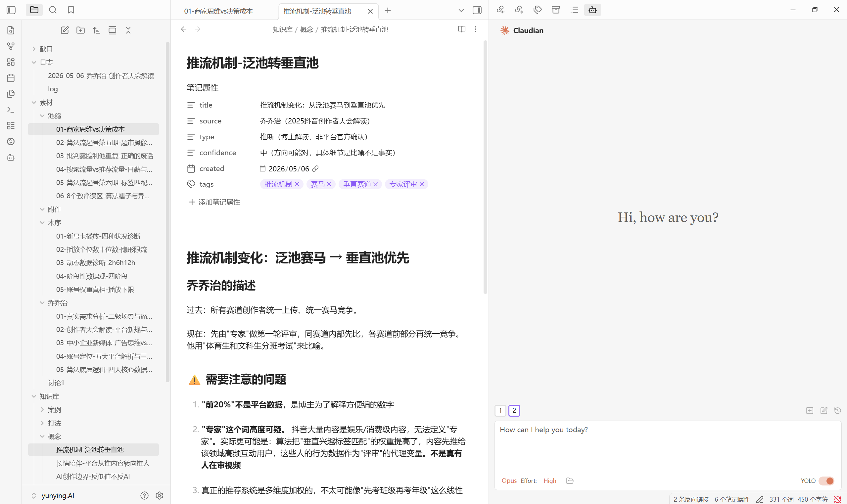This screenshot has width=847, height=504.
Task: Open log note in 日志 folder
Action: (x=53, y=89)
